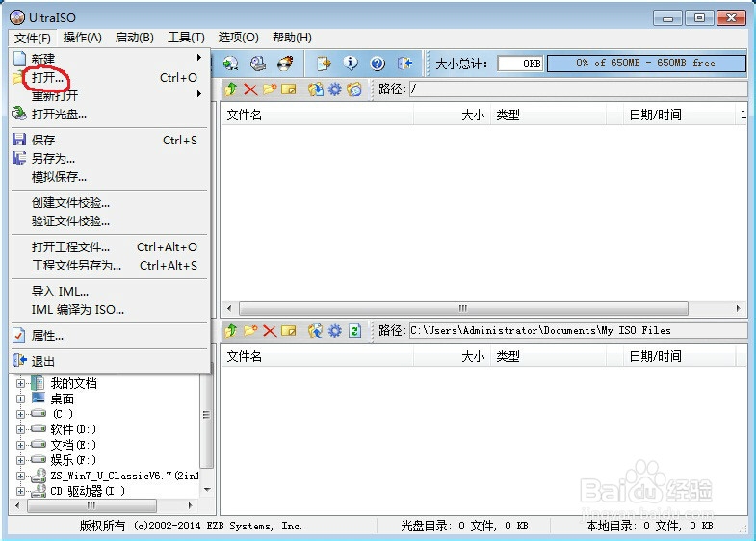The width and height of the screenshot is (756, 541).
Task: Click 打开... (Open) in File menu
Action: pos(110,78)
